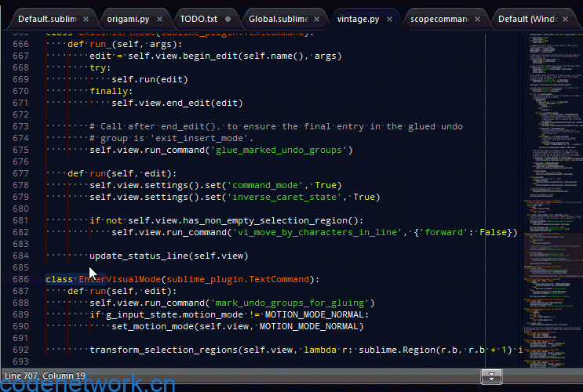Click update_status_line(self.view) call
583x392 pixels.
(x=169, y=256)
